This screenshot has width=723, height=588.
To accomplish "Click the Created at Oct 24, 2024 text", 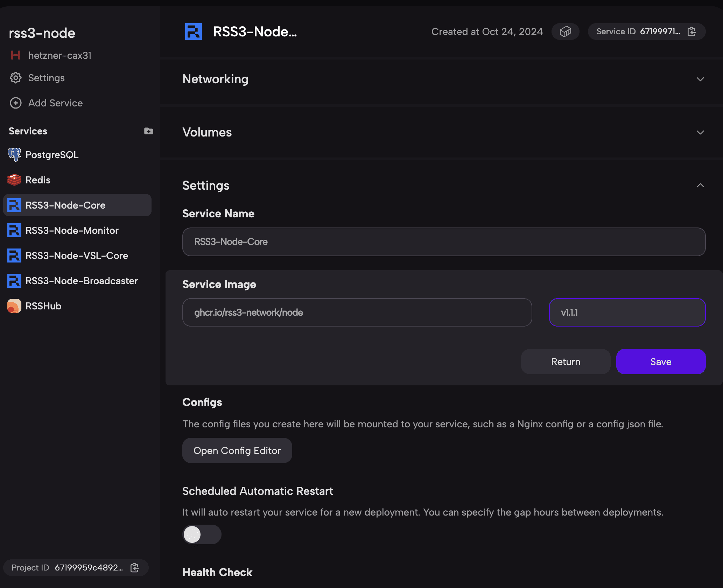I will [x=487, y=31].
